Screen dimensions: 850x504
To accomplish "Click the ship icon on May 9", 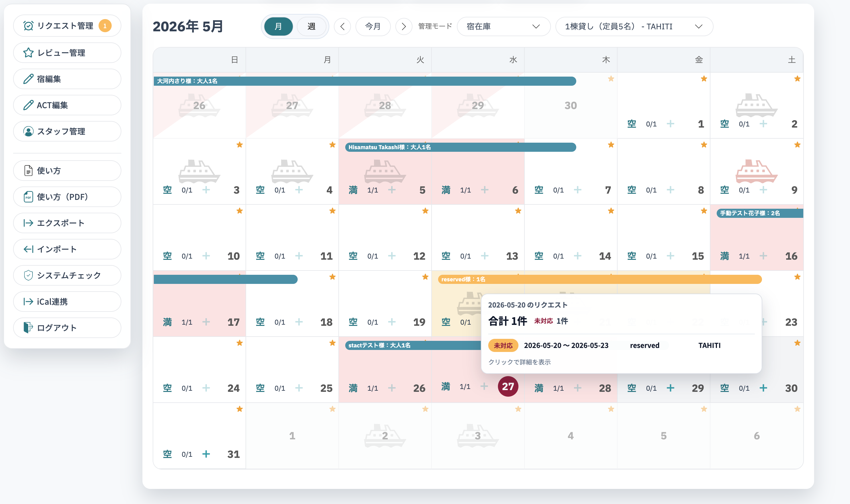I will tap(756, 171).
